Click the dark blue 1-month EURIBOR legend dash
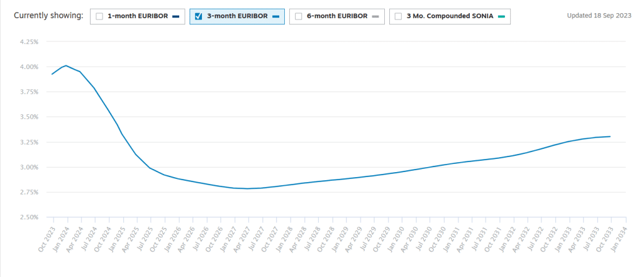 click(x=175, y=16)
